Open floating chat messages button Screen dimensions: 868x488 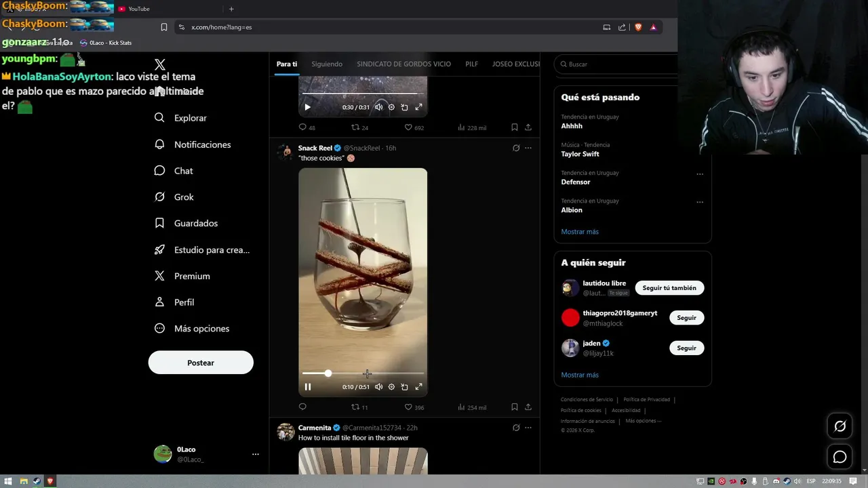point(840,457)
